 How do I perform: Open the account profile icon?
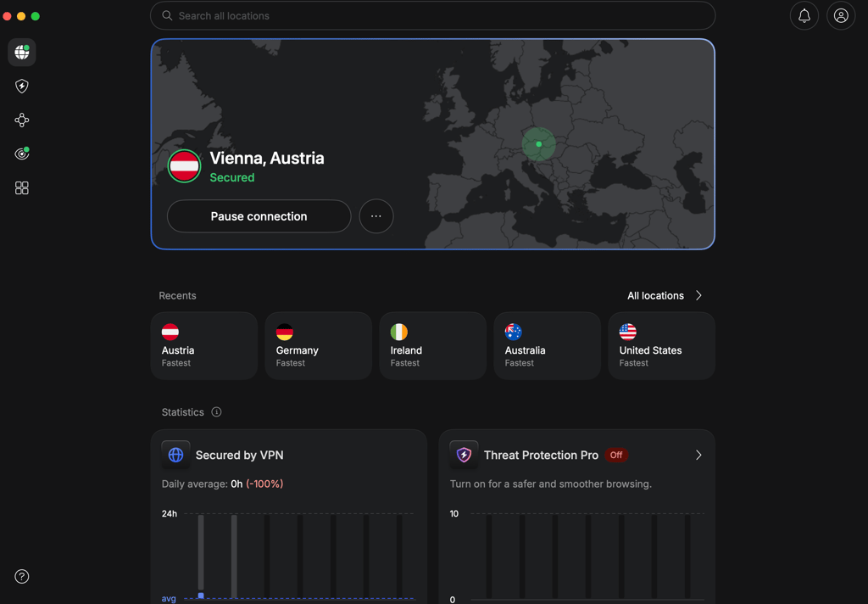(841, 15)
